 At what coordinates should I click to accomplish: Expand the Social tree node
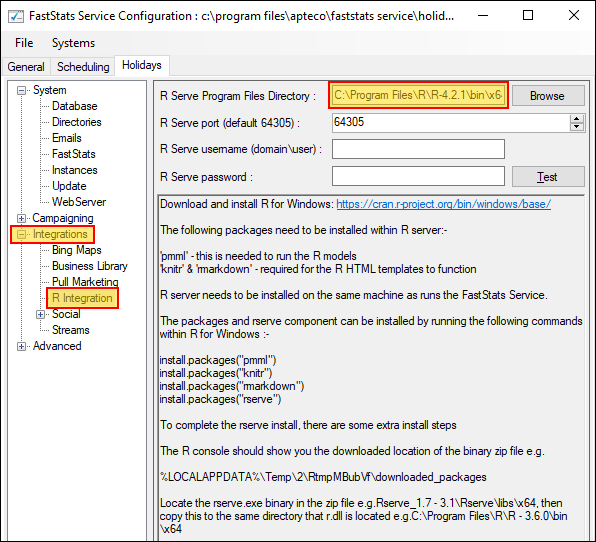tap(40, 315)
